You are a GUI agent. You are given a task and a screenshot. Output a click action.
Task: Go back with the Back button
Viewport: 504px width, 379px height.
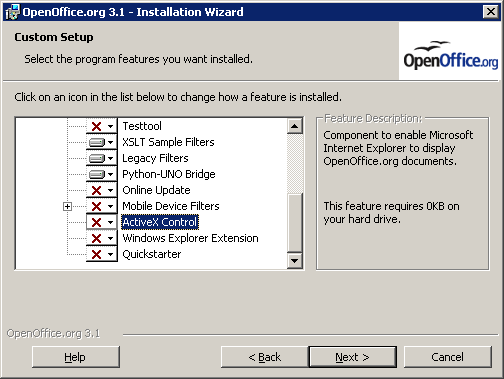[x=264, y=357]
